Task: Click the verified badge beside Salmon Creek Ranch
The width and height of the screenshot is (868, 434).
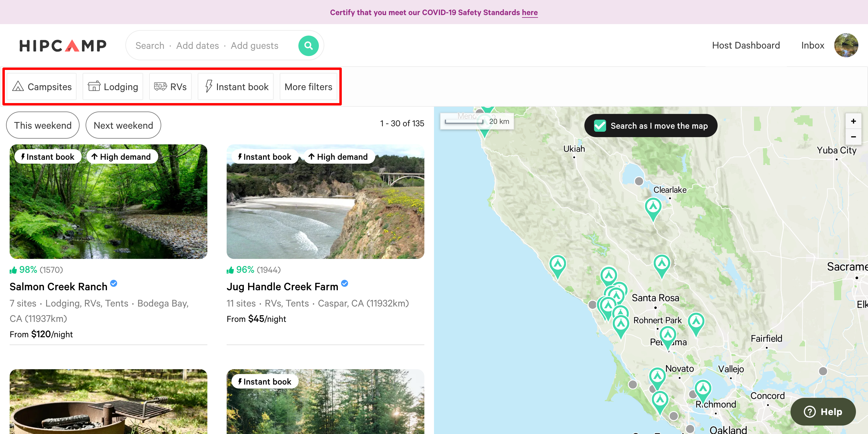Action: tap(114, 283)
